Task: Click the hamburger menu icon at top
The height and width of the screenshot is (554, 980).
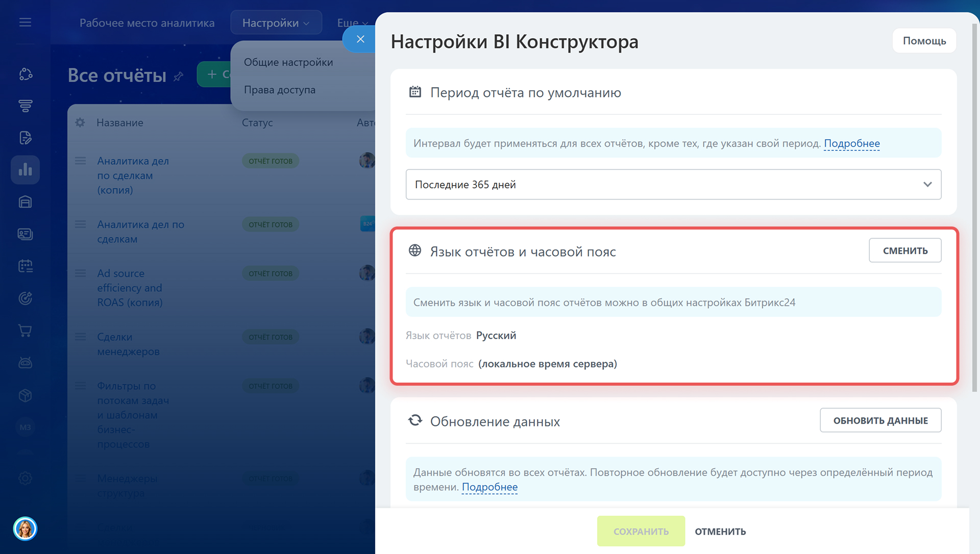Action: tap(25, 22)
